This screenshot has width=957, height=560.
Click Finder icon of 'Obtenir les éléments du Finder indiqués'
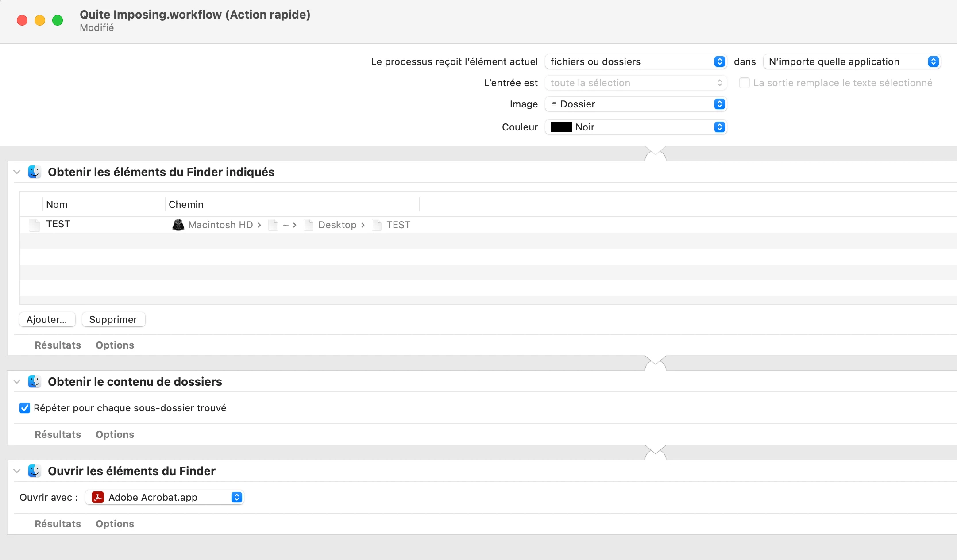pyautogui.click(x=35, y=172)
